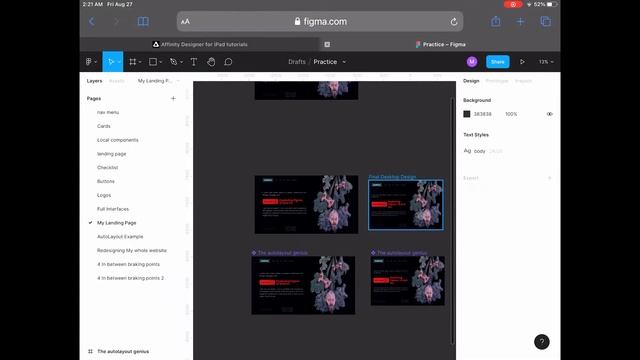Expand the Frame tool options arrow

coord(140,62)
